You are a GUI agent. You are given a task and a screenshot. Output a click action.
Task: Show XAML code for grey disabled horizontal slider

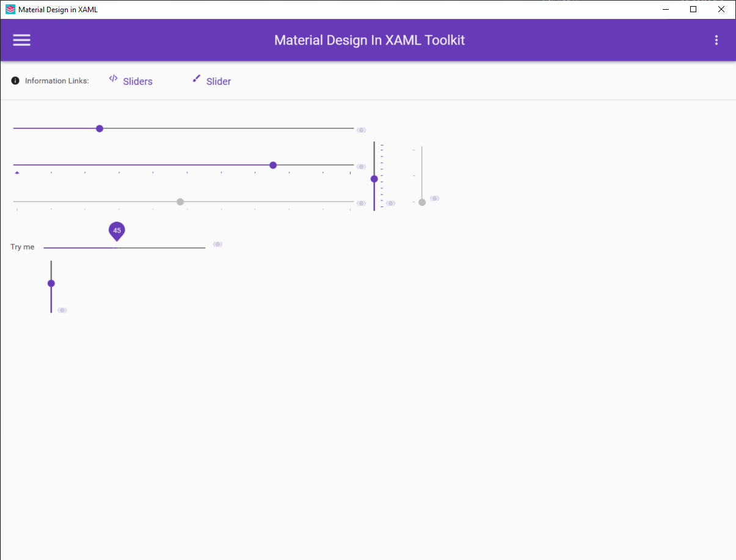tap(361, 203)
